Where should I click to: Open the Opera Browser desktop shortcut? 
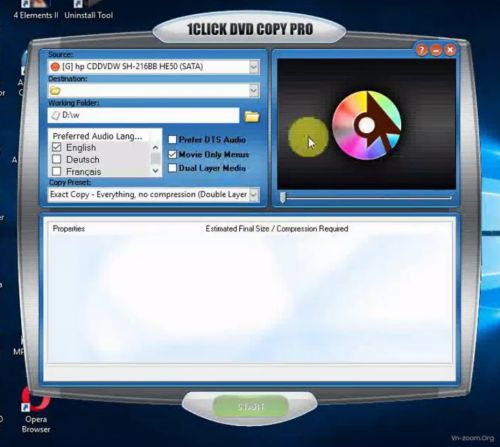pos(36,410)
